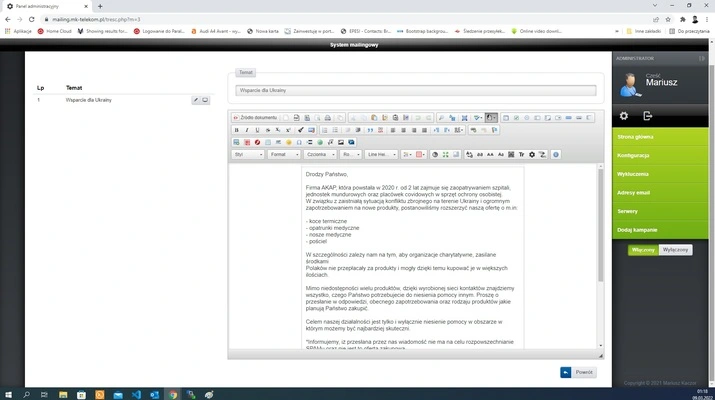Edit the Wsparcie dla Ukrainy row with pencil icon
This screenshot has height=400, width=715.
coord(196,100)
